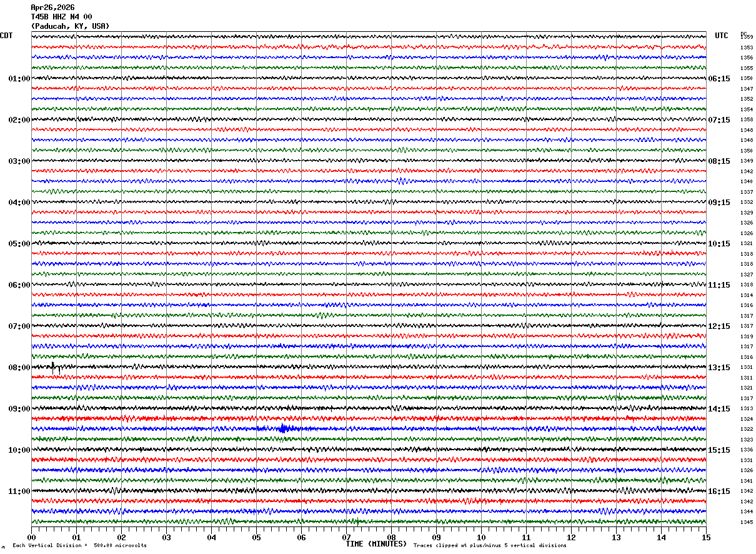Click the 08:15 UTC time label

click(719, 161)
